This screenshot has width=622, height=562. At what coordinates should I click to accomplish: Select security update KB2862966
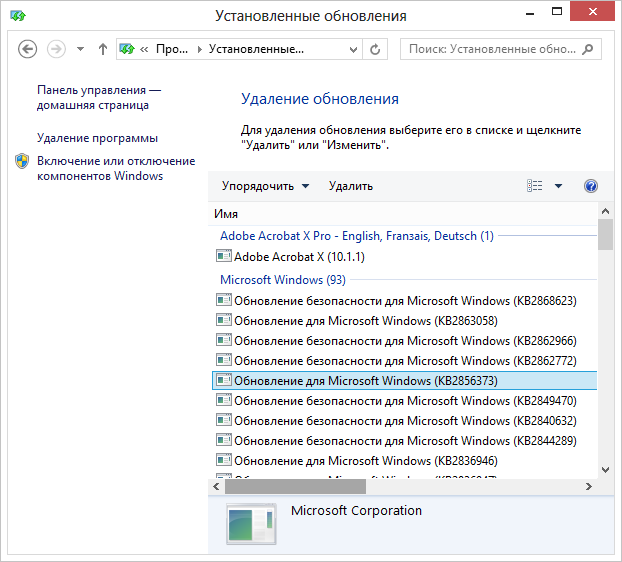pyautogui.click(x=405, y=341)
